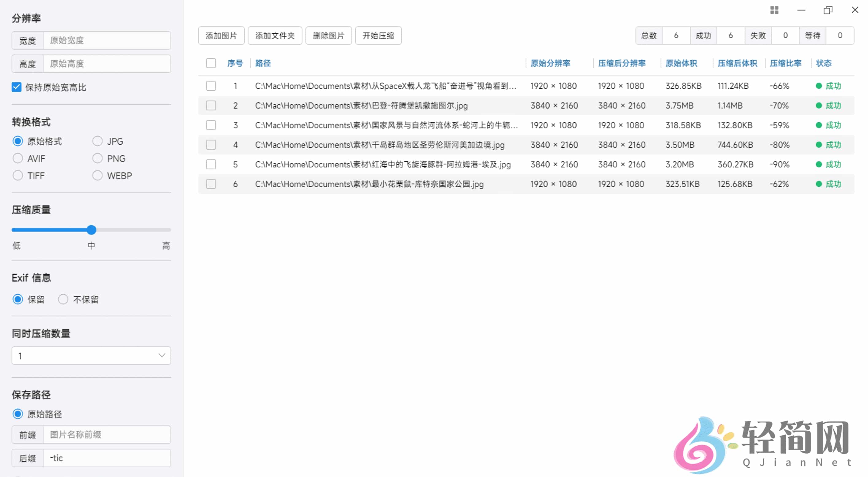Click the 后缀 field containing -tic
The height and width of the screenshot is (477, 868).
[106, 458]
